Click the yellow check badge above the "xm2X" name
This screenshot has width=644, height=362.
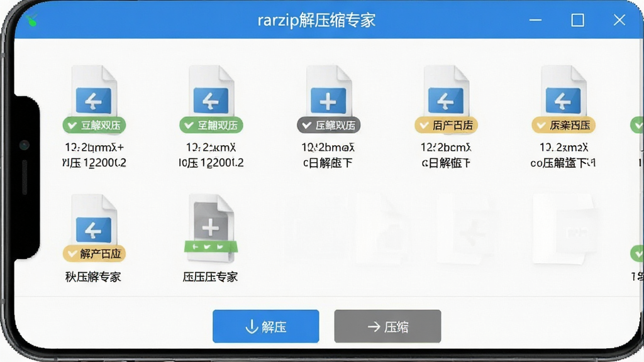[563, 125]
